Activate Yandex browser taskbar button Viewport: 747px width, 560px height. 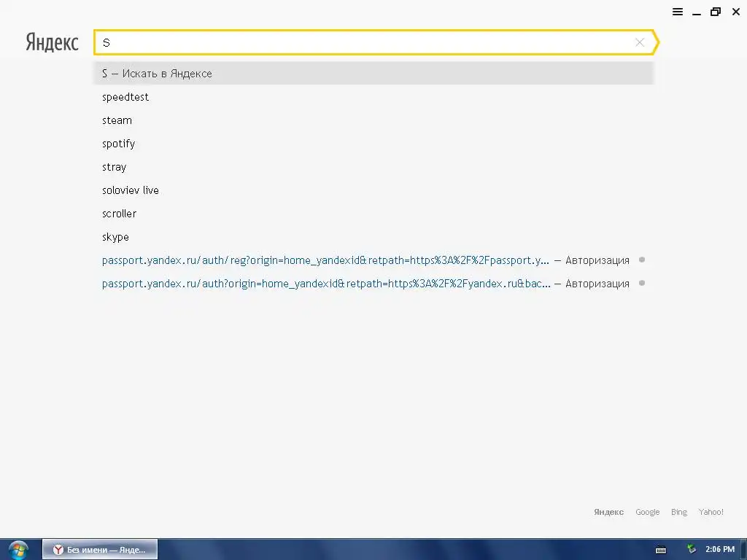[99, 550]
